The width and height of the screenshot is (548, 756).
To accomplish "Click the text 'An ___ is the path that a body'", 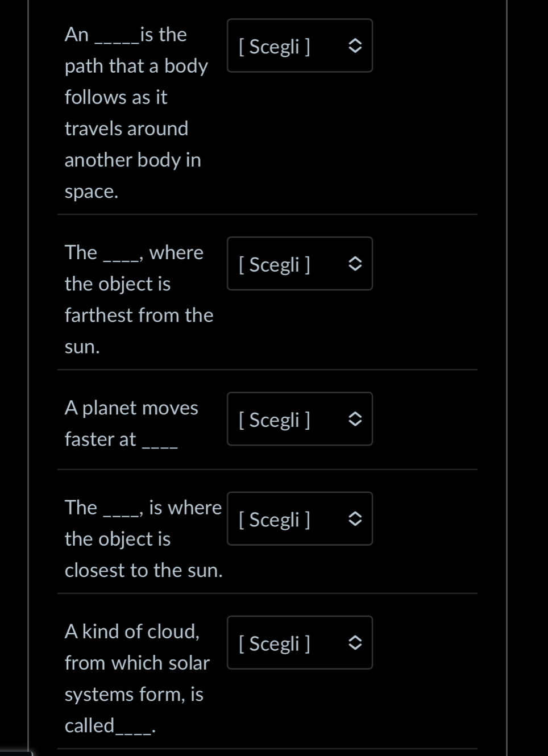I will [x=136, y=51].
